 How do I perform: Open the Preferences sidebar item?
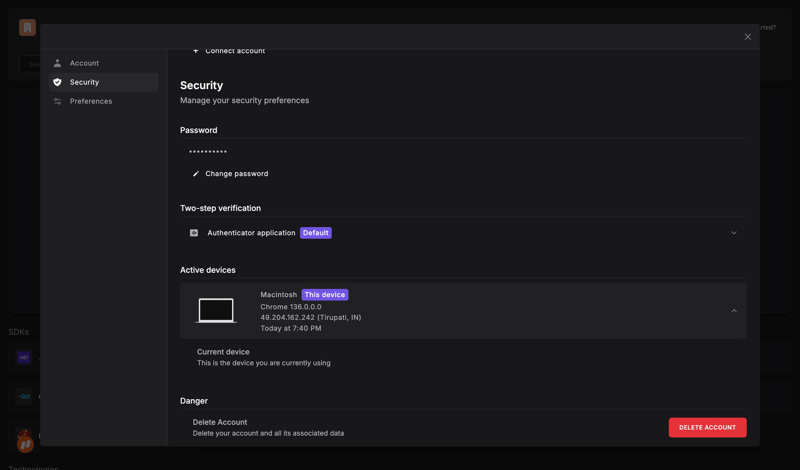104,101
